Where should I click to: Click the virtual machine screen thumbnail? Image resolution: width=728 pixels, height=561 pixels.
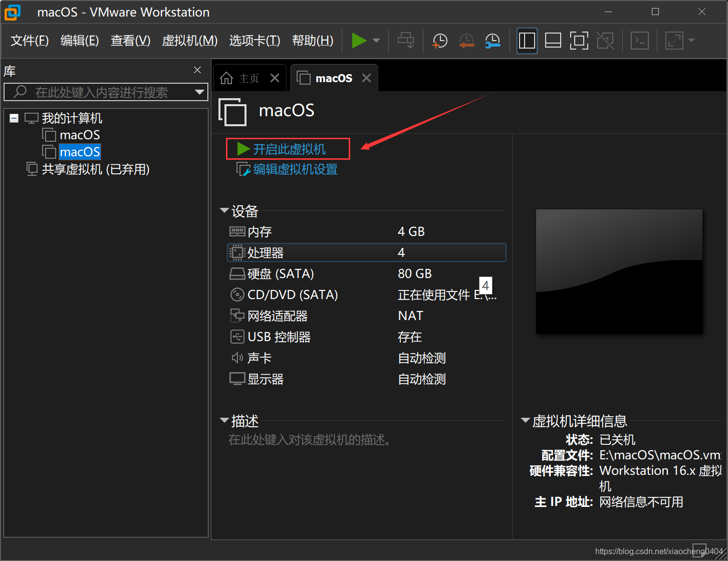(619, 271)
